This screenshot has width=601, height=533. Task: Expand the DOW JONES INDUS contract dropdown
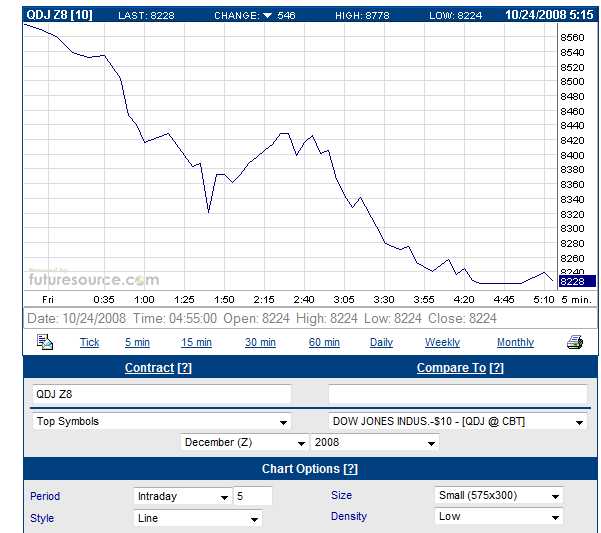[x=457, y=422]
